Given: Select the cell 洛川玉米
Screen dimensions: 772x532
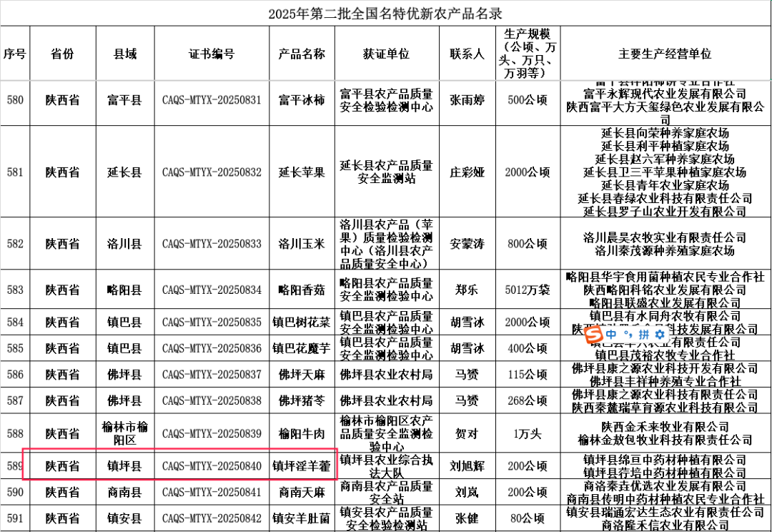Looking at the screenshot, I should point(302,243).
